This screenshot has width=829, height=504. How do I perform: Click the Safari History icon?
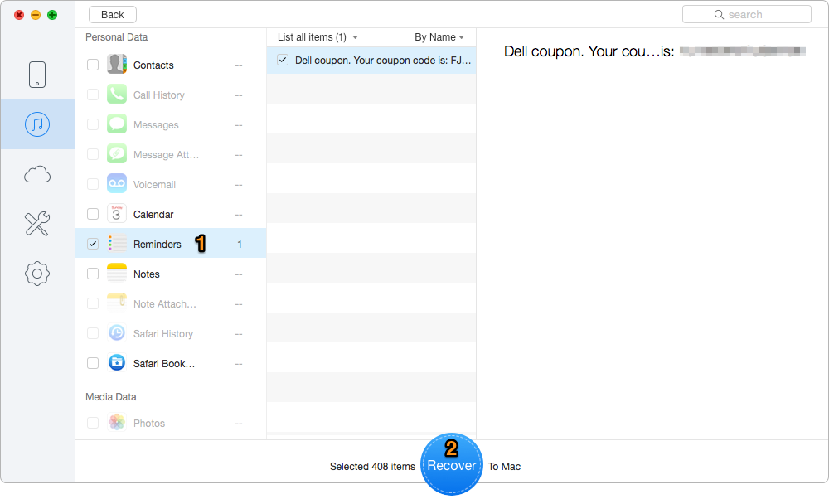(117, 333)
